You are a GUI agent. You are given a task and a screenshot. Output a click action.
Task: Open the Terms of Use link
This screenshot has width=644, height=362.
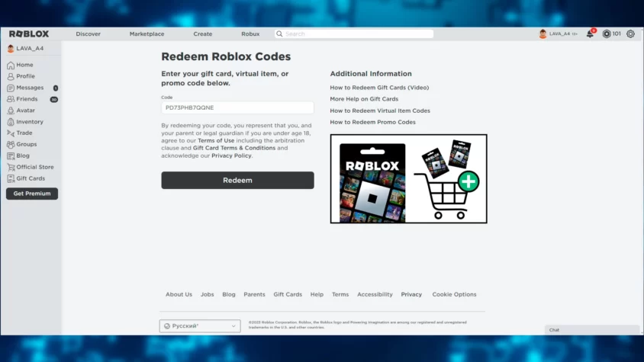(x=216, y=140)
